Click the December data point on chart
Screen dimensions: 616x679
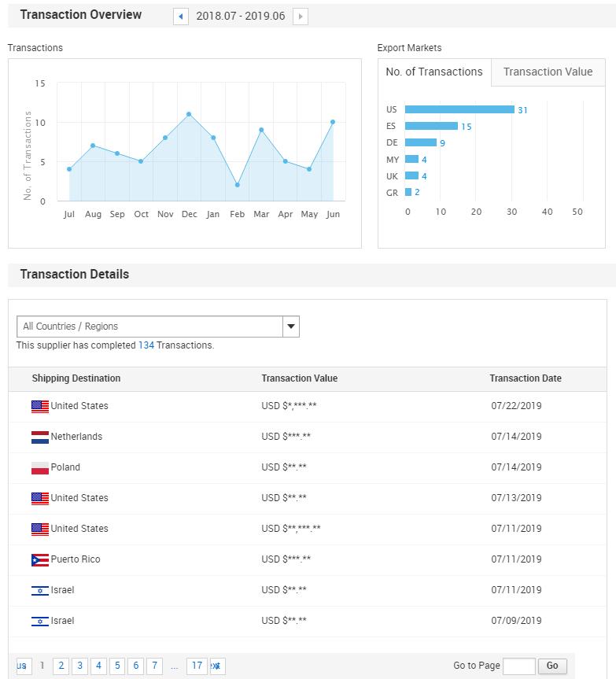(x=189, y=114)
